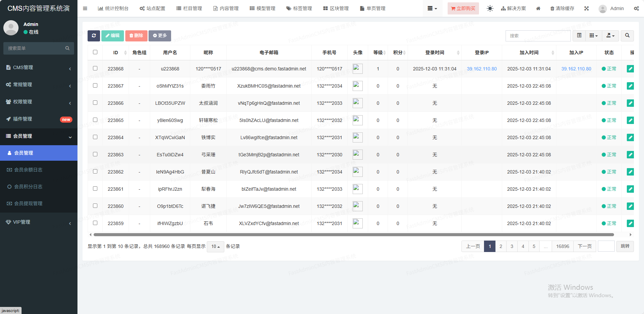Image resolution: width=644 pixels, height=314 pixels.
Task: Edit user 223868 with pencil icon
Action: [x=630, y=69]
